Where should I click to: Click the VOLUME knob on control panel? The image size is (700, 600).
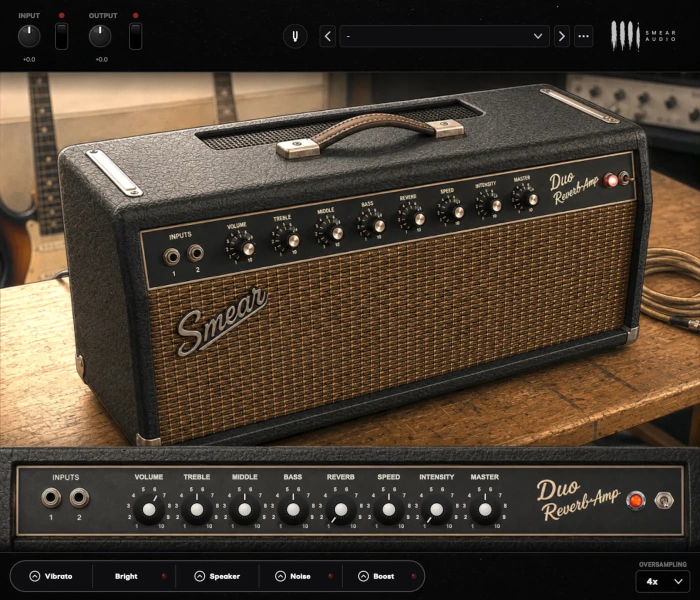[148, 510]
